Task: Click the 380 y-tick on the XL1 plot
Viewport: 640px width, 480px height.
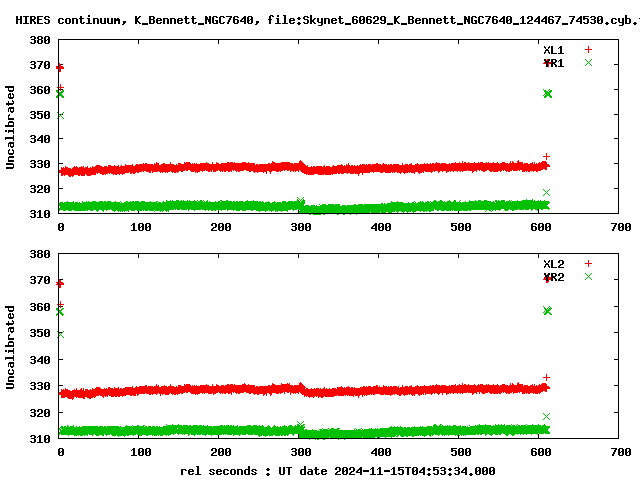Action: 40,40
